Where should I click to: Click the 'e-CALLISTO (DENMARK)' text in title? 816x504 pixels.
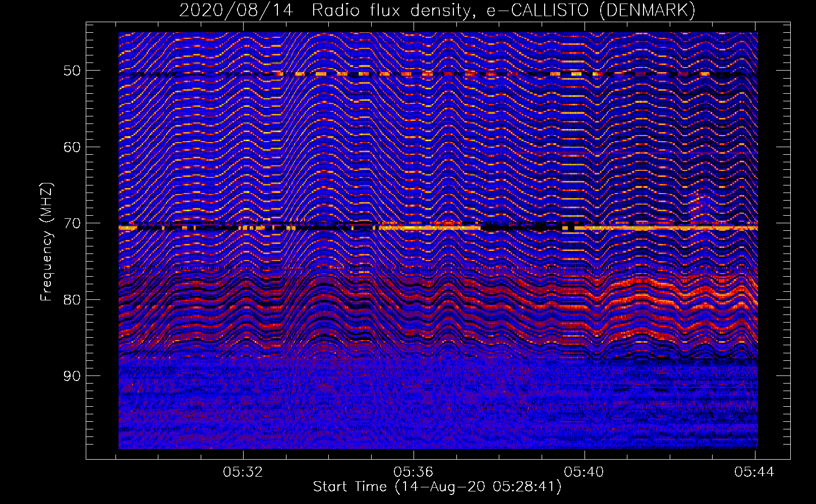coord(591,10)
